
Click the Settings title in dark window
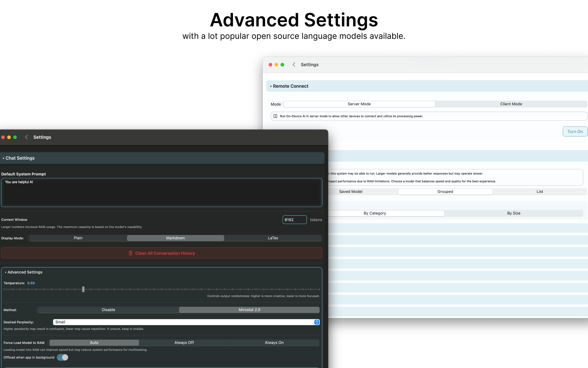(x=42, y=137)
